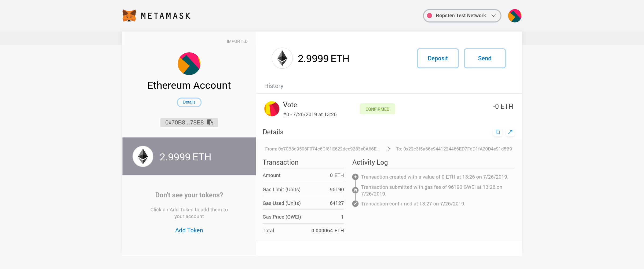Click transaction created plus icon
644x269 pixels.
[x=355, y=177]
